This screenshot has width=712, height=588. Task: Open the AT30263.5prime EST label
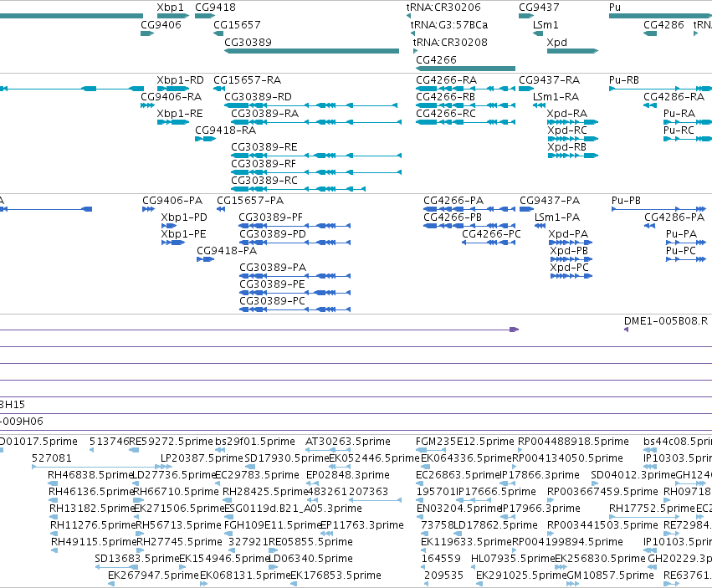tap(348, 442)
